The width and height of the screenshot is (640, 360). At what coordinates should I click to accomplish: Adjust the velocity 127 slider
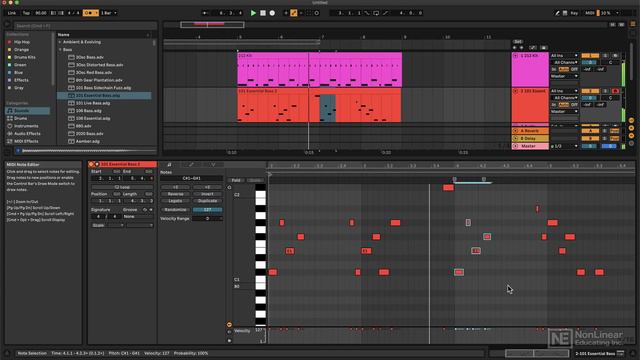pos(207,210)
